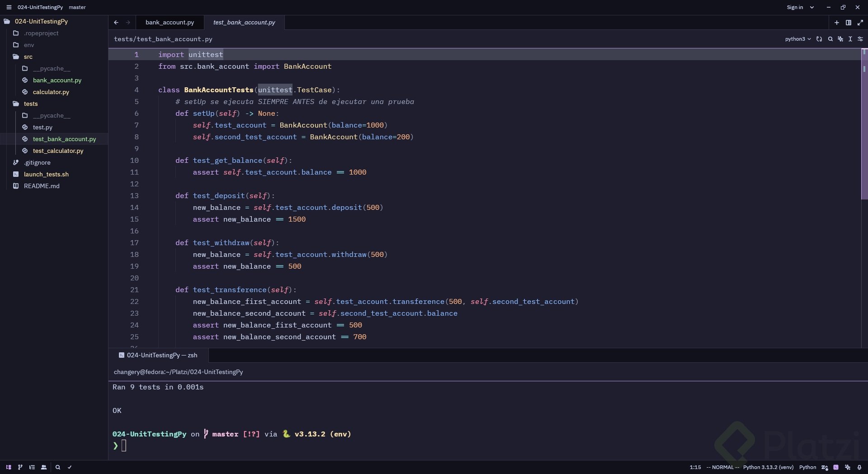Open the user menu chevron beside Sign in
The image size is (868, 474).
pos(812,7)
